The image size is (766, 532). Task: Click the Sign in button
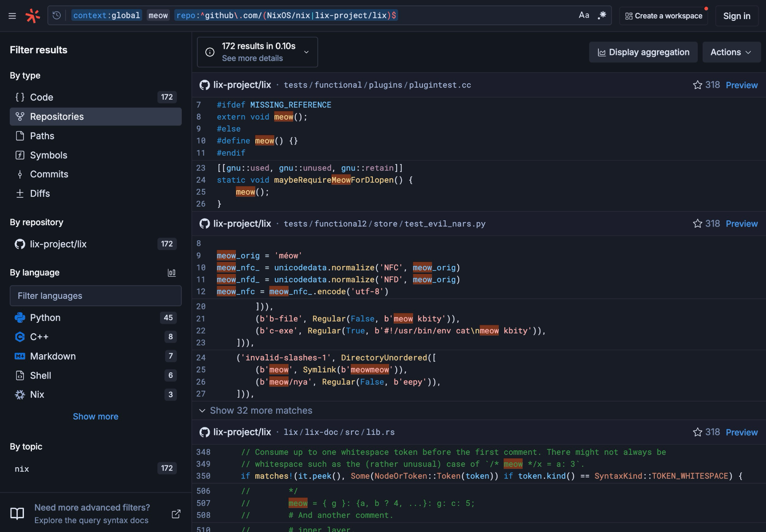coord(737,16)
